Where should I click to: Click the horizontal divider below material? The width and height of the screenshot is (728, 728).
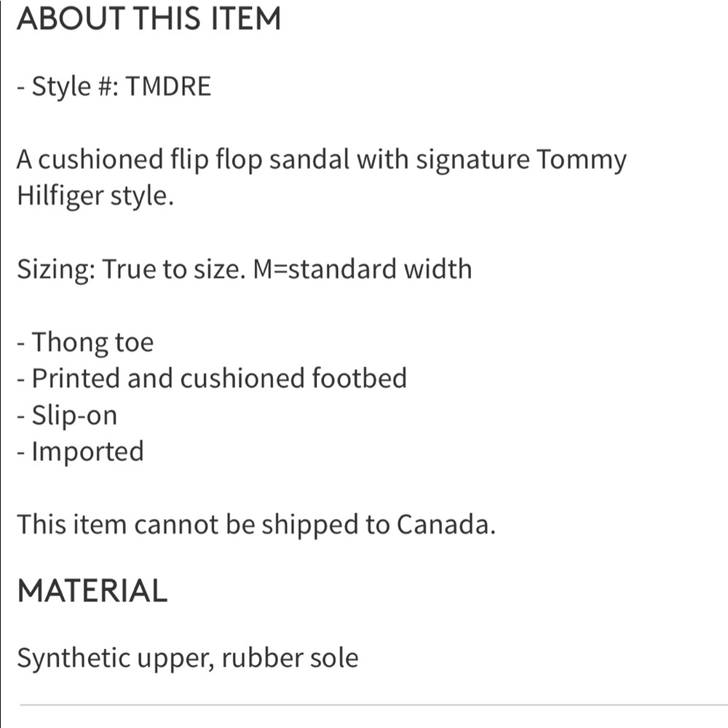[373, 705]
